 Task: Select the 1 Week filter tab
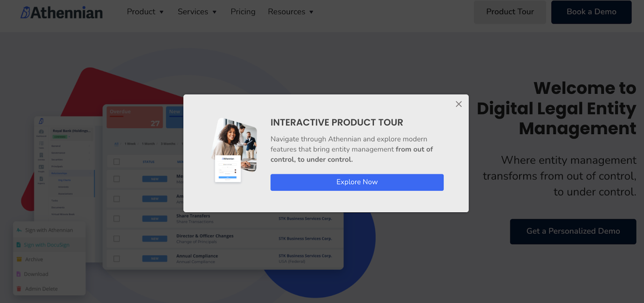pyautogui.click(x=130, y=143)
